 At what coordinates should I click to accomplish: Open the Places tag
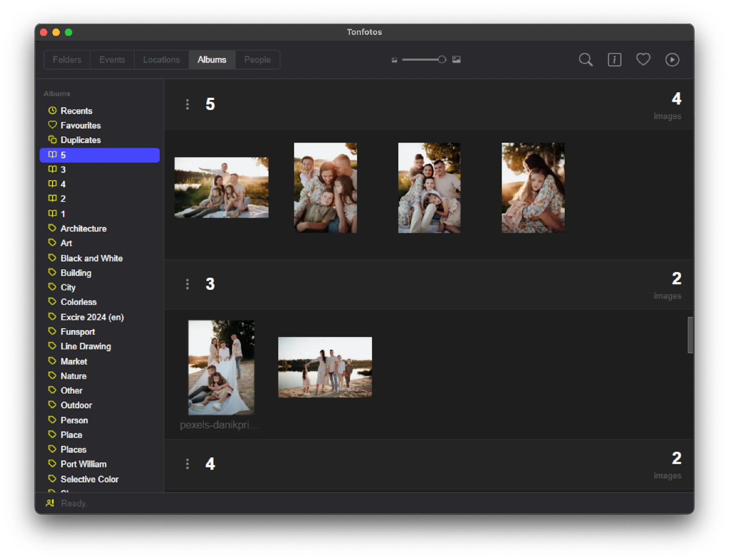(100, 449)
